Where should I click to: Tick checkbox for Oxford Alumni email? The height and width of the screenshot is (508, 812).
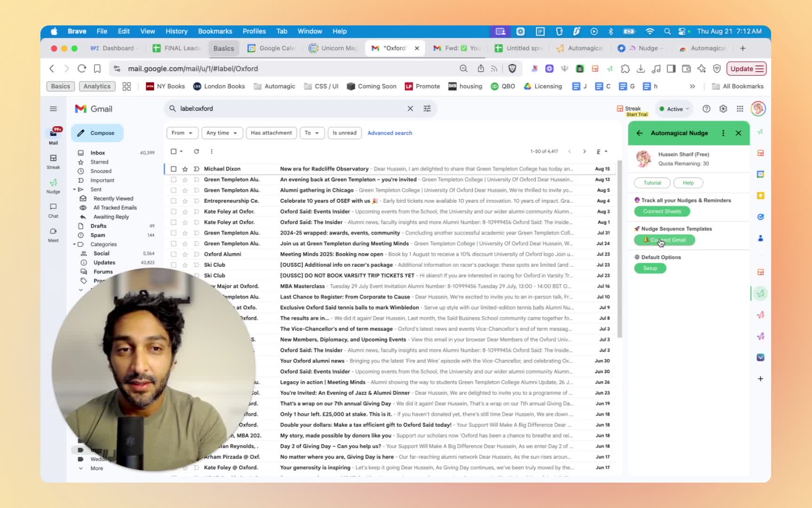173,254
